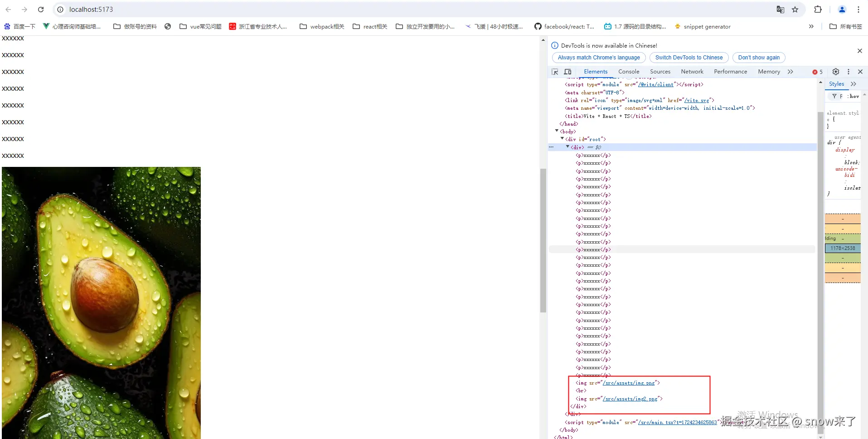The height and width of the screenshot is (439, 868).
Task: Open the translate page icon
Action: click(x=780, y=10)
